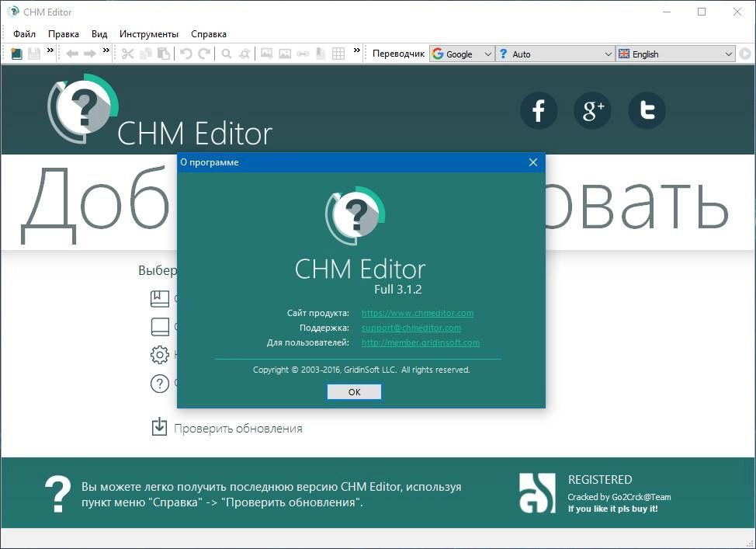The height and width of the screenshot is (549, 756).
Task: Open the Инструменты menu
Action: (149, 33)
